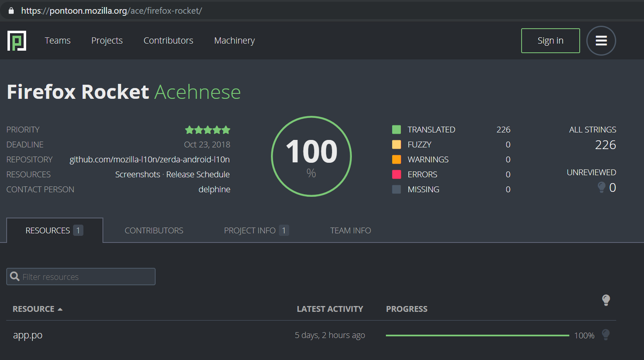The image size is (644, 360).
Task: Click the Errors status label
Action: click(422, 174)
